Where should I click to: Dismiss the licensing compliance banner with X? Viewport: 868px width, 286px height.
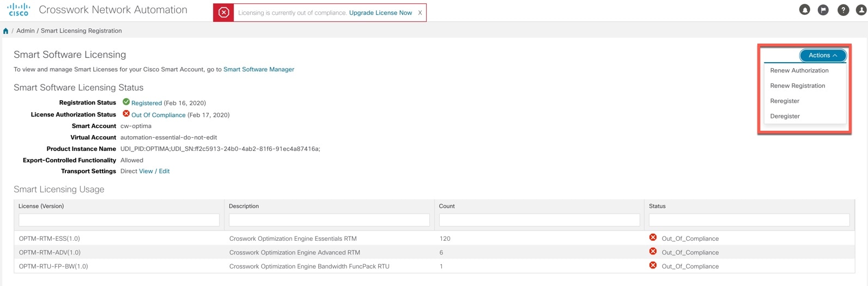click(420, 13)
